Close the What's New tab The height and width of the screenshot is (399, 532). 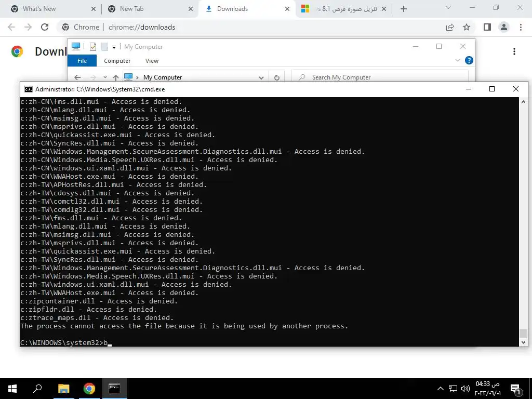(94, 9)
